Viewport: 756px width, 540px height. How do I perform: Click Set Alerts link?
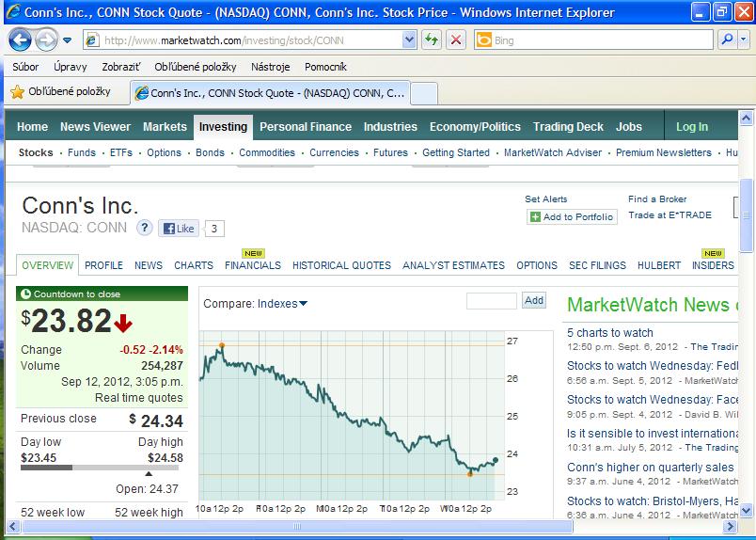[545, 199]
